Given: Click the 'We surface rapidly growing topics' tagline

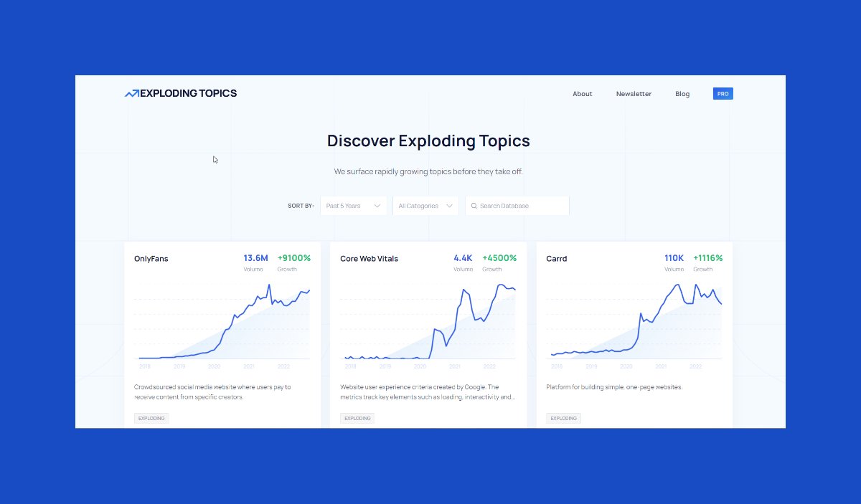Looking at the screenshot, I should (x=428, y=172).
